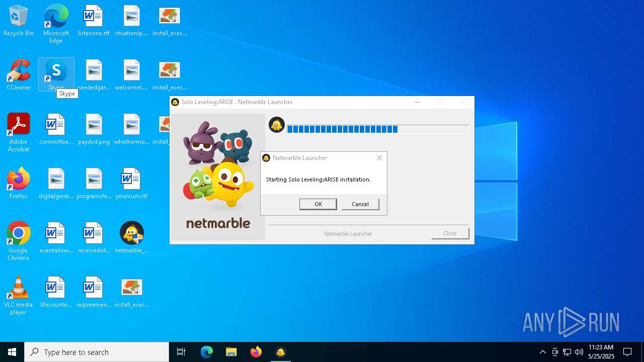Image resolution: width=644 pixels, height=362 pixels.
Task: Select the Adobe Acrobat shortcut
Action: 19,133
